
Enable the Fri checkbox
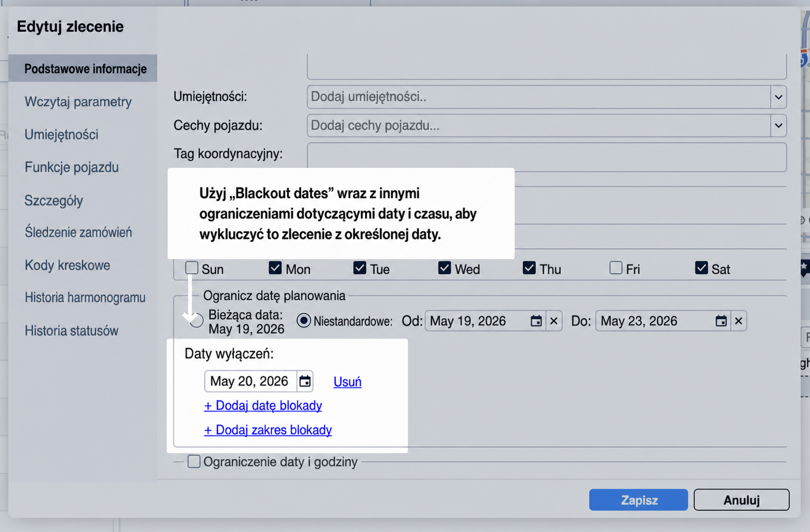click(616, 268)
